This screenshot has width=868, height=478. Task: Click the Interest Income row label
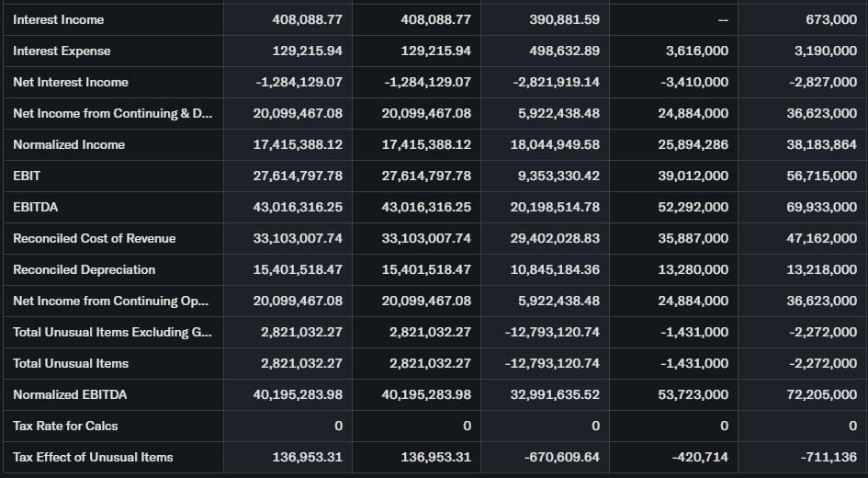tap(59, 19)
